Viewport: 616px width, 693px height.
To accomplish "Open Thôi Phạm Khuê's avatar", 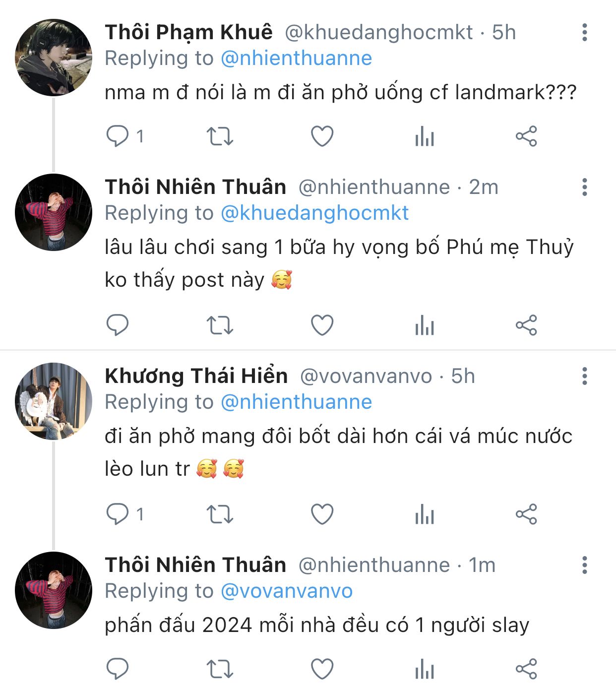I will [54, 58].
